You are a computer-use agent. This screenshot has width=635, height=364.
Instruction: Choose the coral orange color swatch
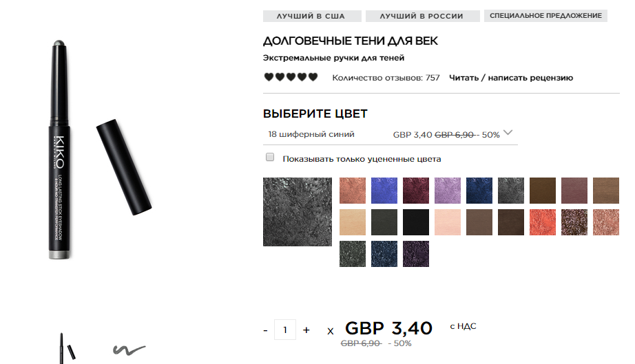[x=543, y=222]
